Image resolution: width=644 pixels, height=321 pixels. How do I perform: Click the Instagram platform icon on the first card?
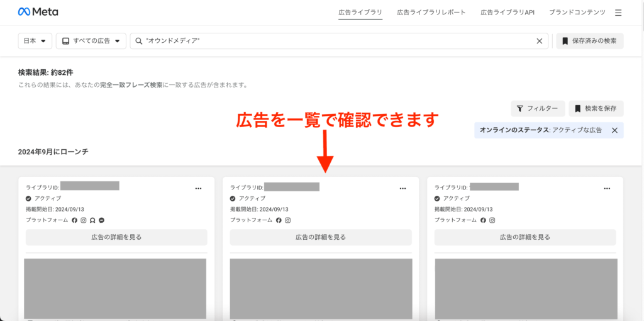coord(84,220)
